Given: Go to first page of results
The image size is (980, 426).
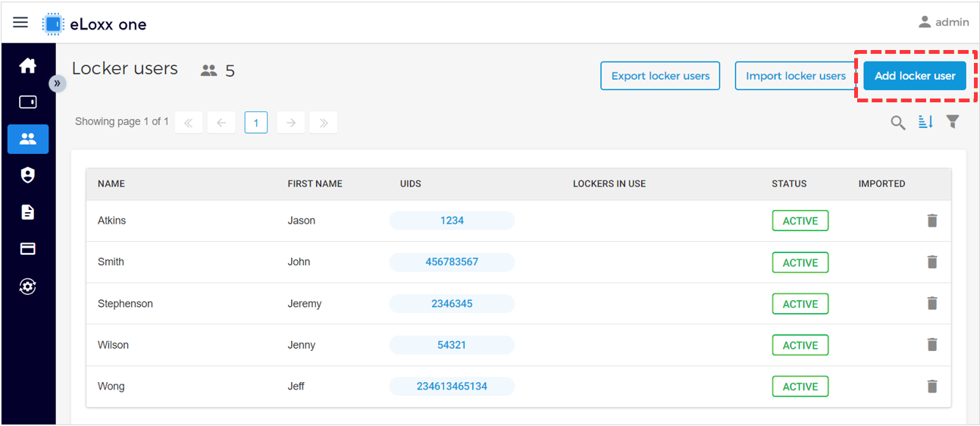Looking at the screenshot, I should tap(189, 122).
